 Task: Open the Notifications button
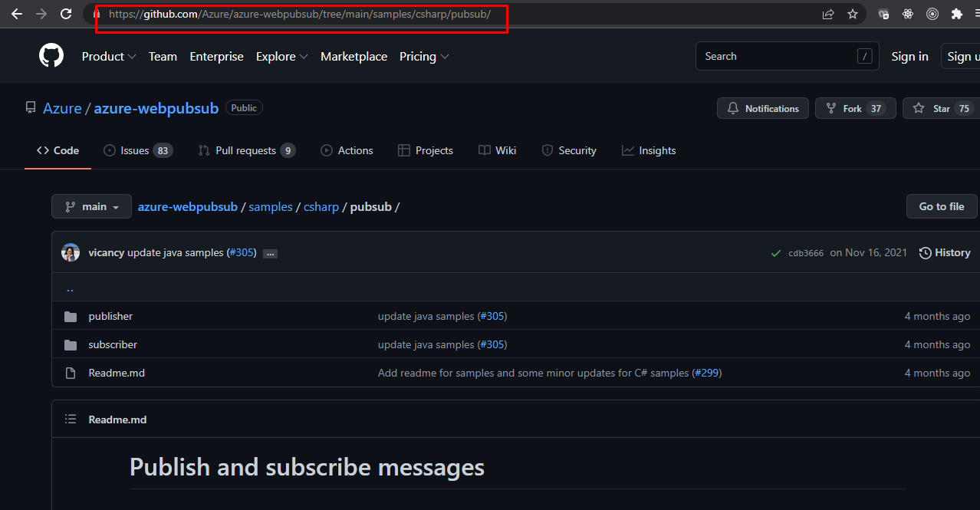click(763, 109)
